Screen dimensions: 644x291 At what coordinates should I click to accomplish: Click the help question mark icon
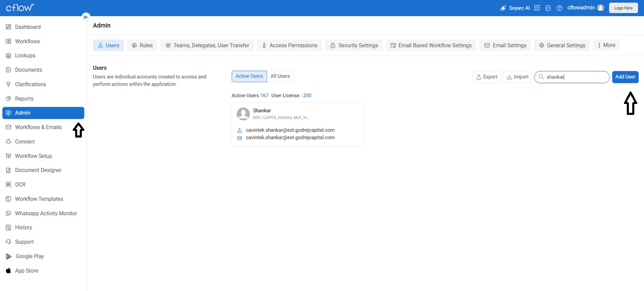(x=559, y=8)
